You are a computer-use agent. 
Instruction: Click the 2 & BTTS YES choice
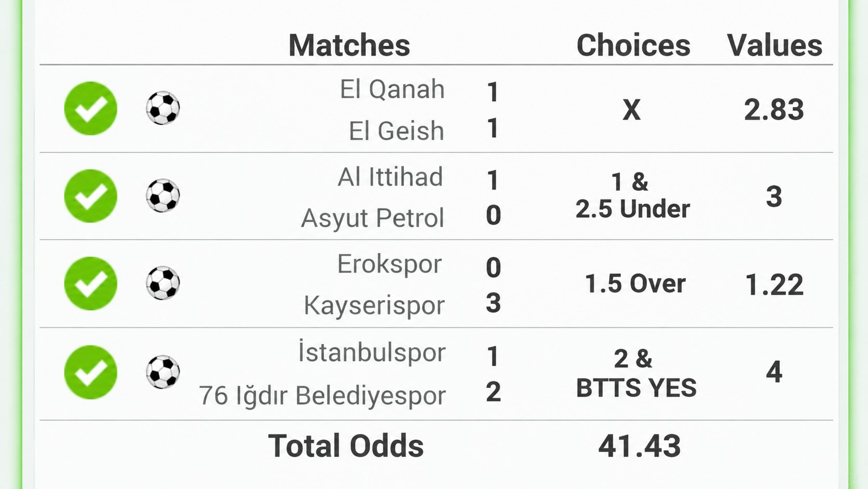(636, 373)
